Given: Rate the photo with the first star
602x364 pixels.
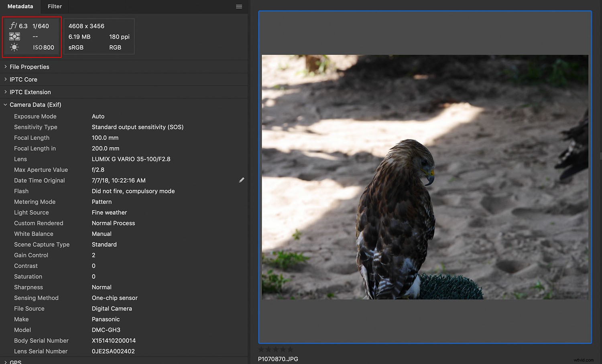Looking at the screenshot, I should [x=261, y=350].
